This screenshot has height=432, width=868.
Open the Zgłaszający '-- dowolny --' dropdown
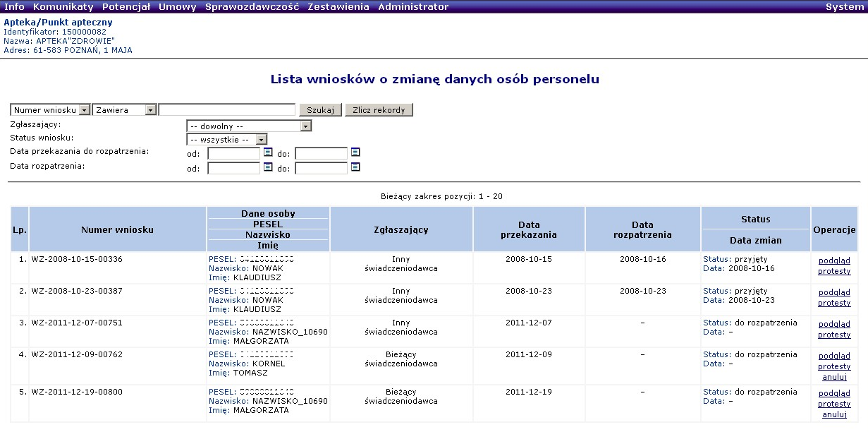[x=305, y=126]
